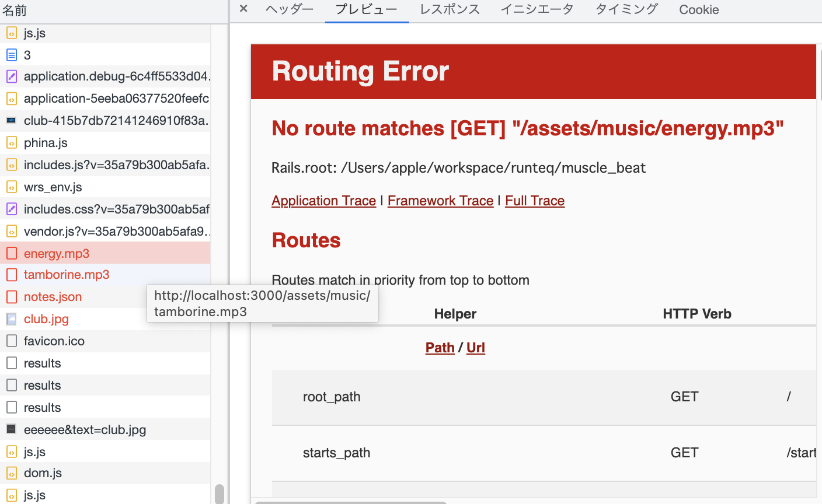Click the red error icon beside notes.json
The image size is (822, 504).
click(12, 297)
